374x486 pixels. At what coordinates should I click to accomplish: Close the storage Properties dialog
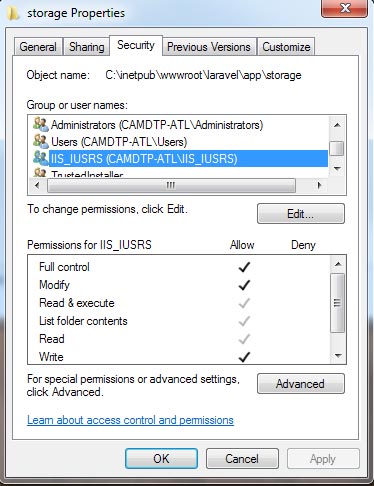pos(345,8)
